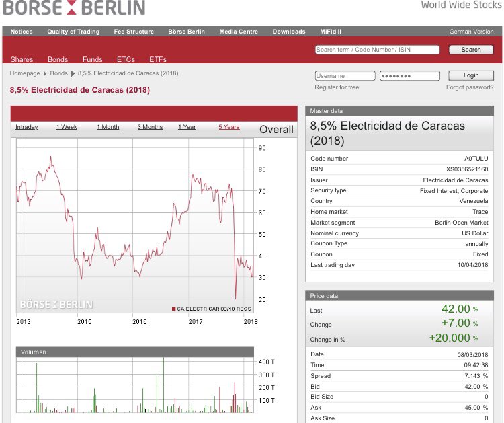Viewport: 504px width, 423px height.
Task: Show the 1 Year chart
Action: pyautogui.click(x=187, y=127)
